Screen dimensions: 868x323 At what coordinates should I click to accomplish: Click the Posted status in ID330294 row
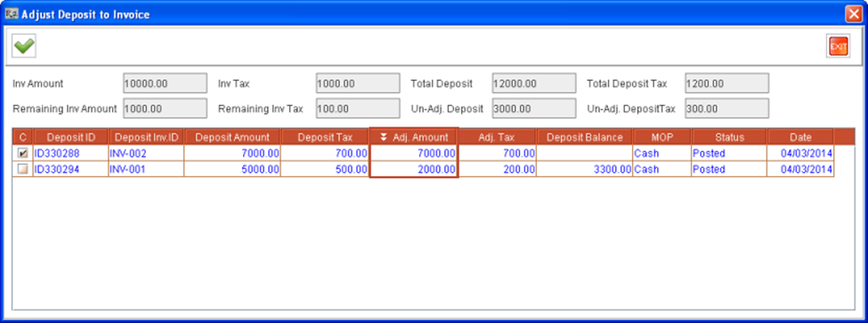pos(729,170)
